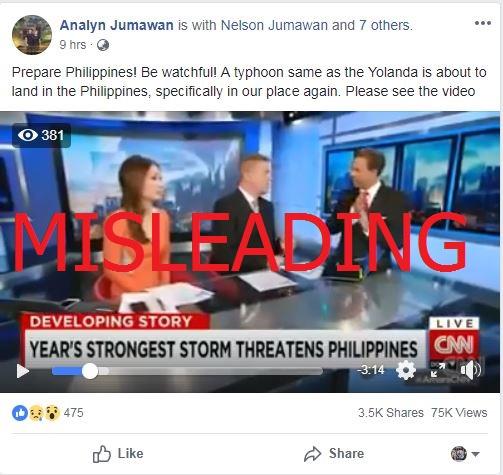This screenshot has width=503, height=475.
Task: Share the post using Share button
Action: (334, 454)
